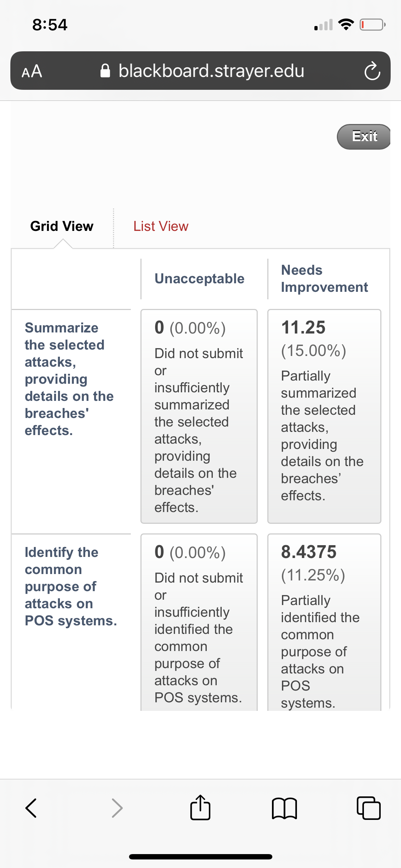Open the AA text size menu
The image size is (401, 868).
pos(32,71)
